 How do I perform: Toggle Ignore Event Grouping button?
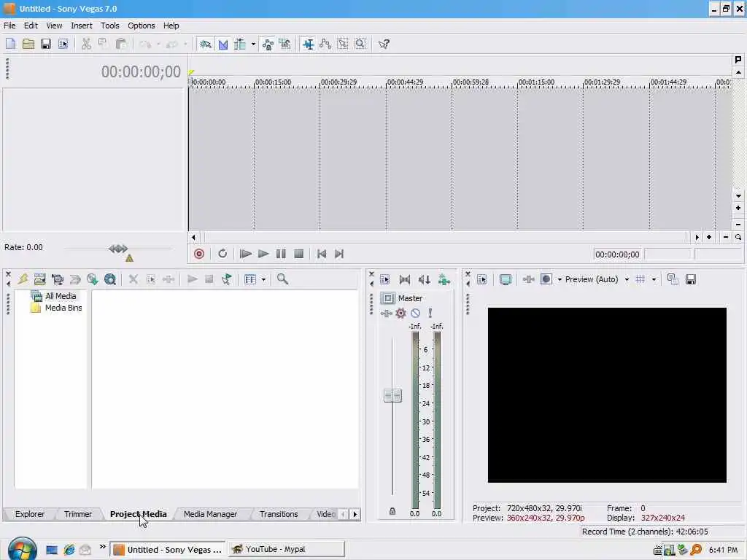(x=285, y=44)
